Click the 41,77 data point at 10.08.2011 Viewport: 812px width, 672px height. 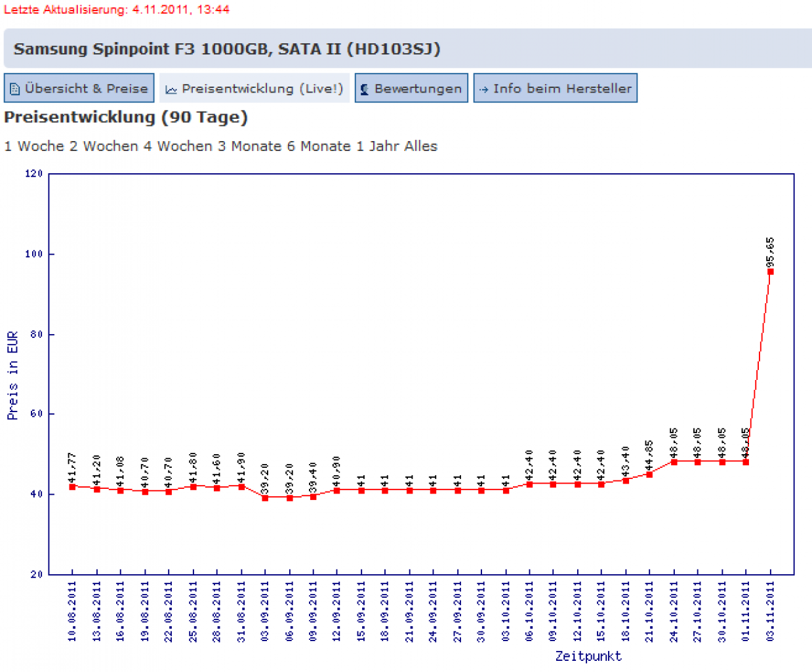(72, 487)
